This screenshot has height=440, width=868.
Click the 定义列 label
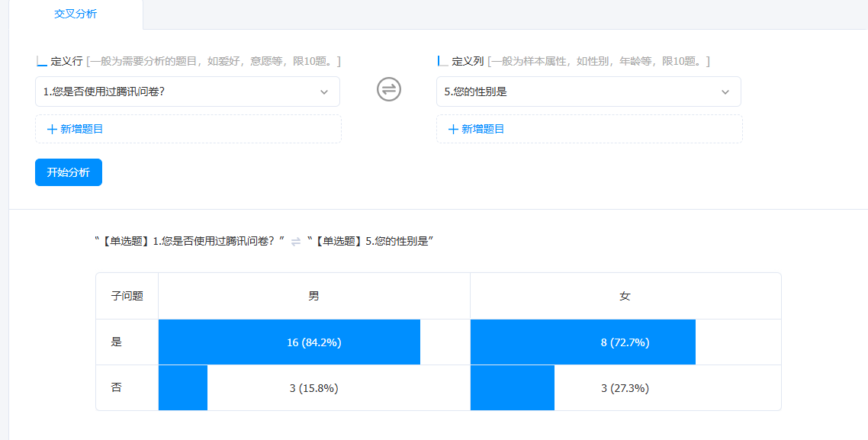[x=468, y=62]
